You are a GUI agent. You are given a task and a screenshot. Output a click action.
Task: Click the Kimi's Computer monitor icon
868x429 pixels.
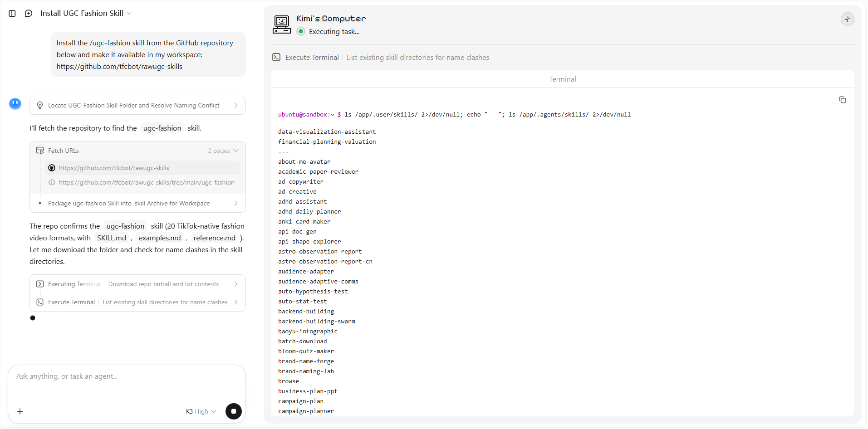pos(282,24)
